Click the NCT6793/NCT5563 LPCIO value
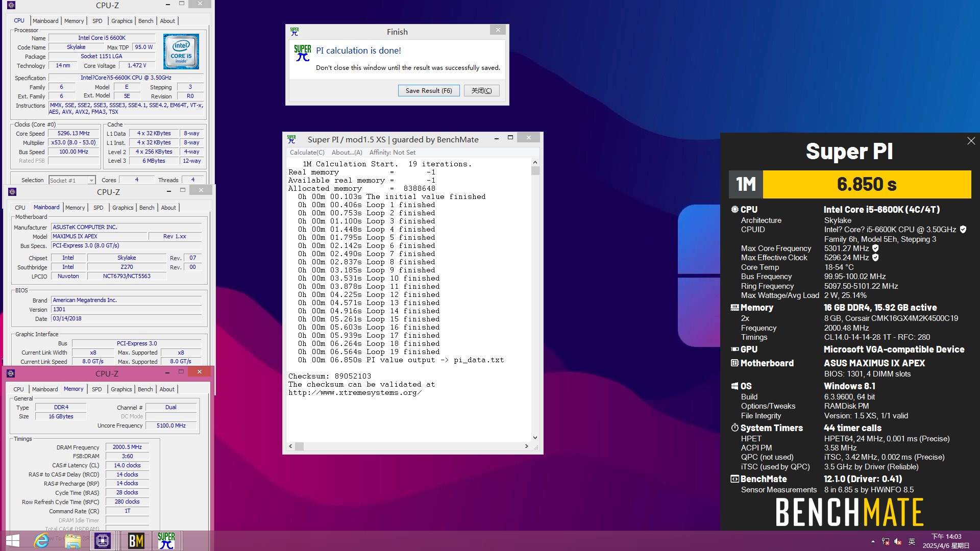This screenshot has height=551, width=980. coord(127,277)
